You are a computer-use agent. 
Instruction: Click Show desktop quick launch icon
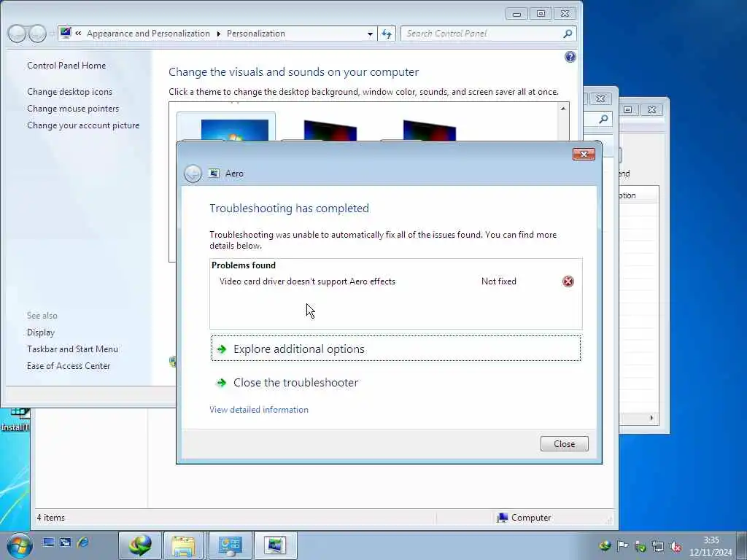(x=48, y=542)
